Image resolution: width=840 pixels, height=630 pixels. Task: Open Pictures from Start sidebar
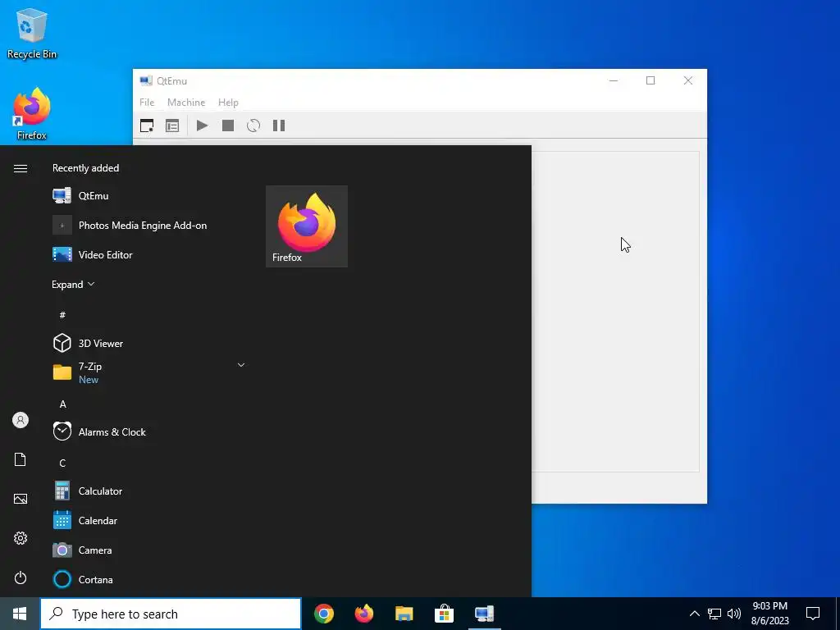coord(21,499)
